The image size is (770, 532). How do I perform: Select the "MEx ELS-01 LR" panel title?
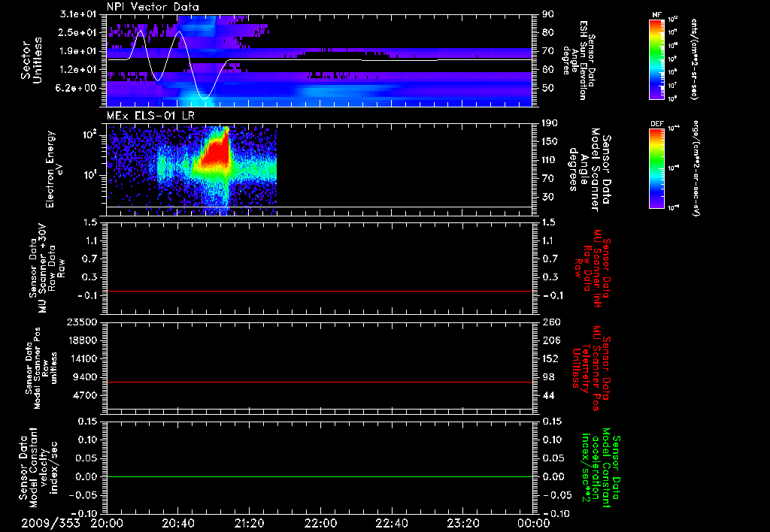(150, 116)
